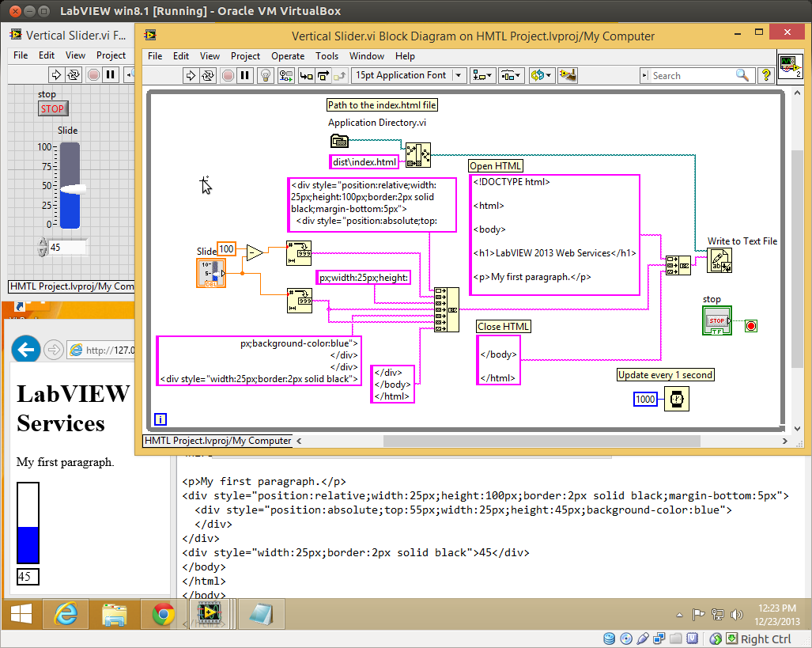This screenshot has width=812, height=648.
Task: Click the Step Into icon
Action: [306, 76]
